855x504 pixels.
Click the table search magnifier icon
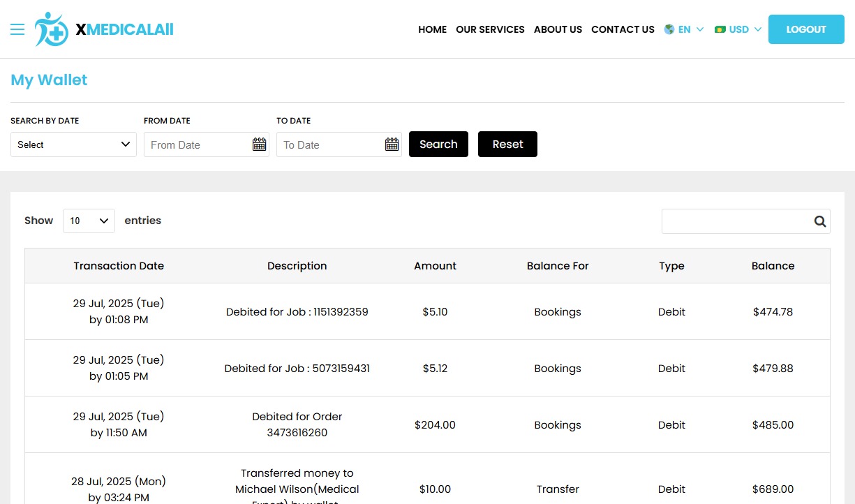(819, 221)
